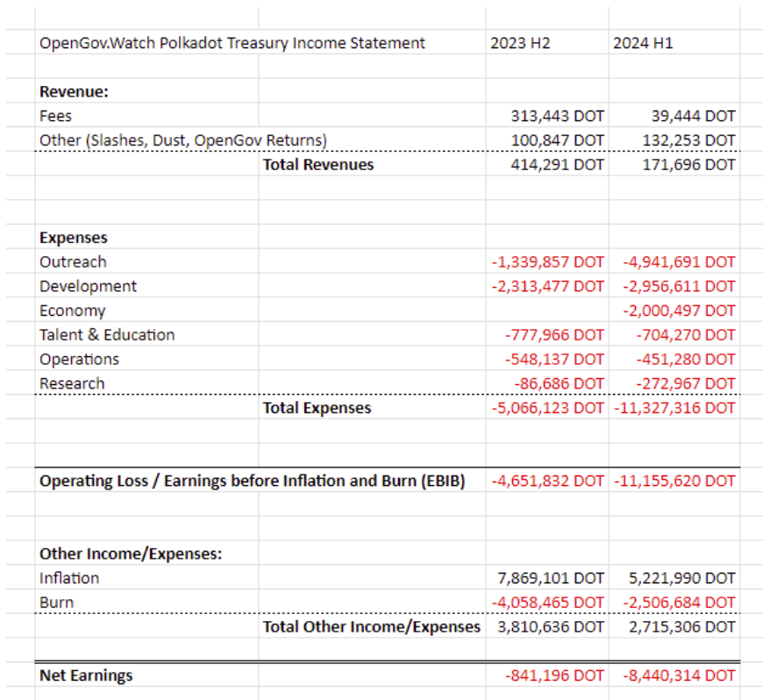Click Inflation value '7,869,101 DOT'
763x700 pixels.
pyautogui.click(x=551, y=578)
